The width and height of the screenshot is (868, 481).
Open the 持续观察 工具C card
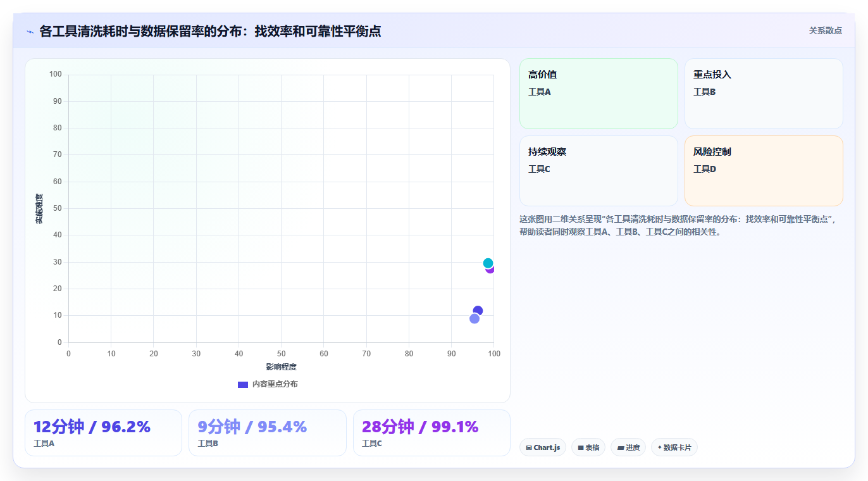[598, 171]
